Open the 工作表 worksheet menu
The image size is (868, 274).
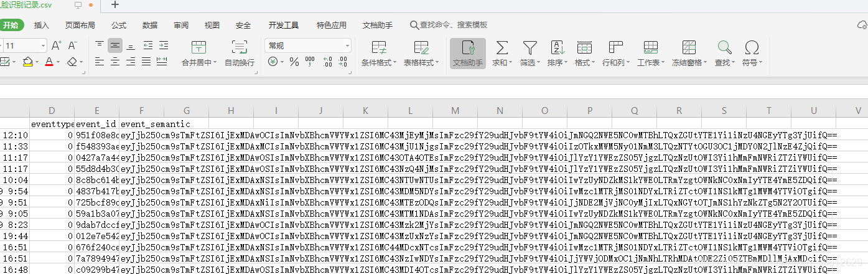pos(651,53)
